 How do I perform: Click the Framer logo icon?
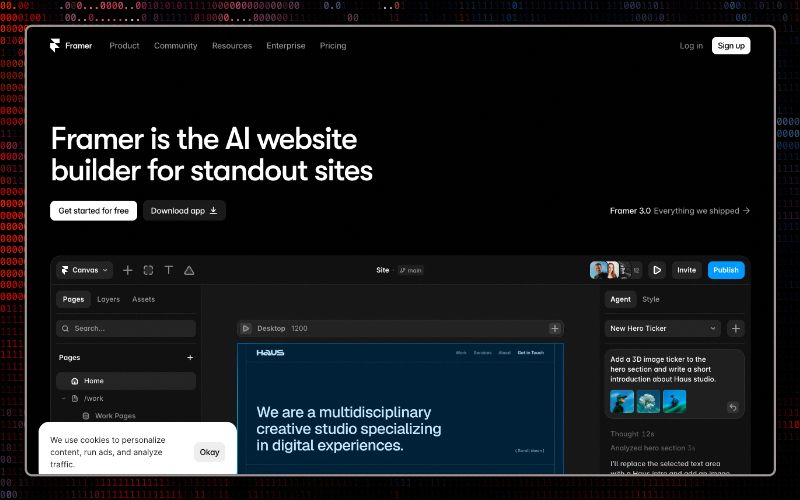(x=55, y=45)
